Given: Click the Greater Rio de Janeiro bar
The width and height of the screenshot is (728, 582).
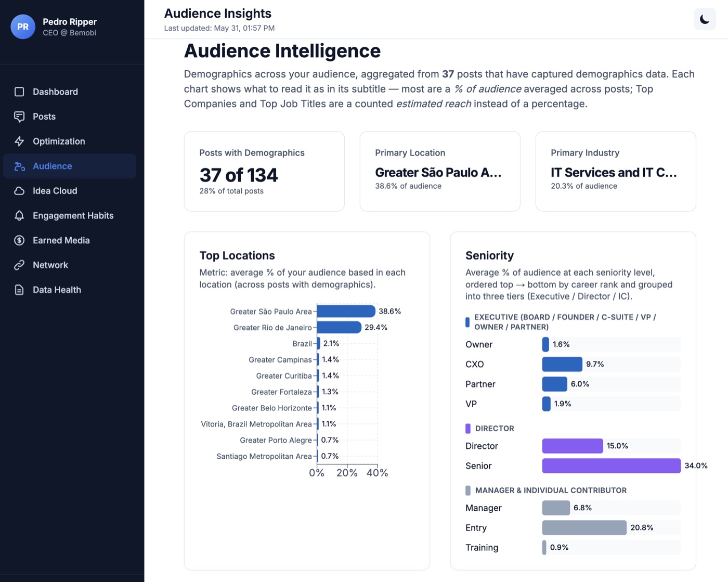Looking at the screenshot, I should coord(339,327).
